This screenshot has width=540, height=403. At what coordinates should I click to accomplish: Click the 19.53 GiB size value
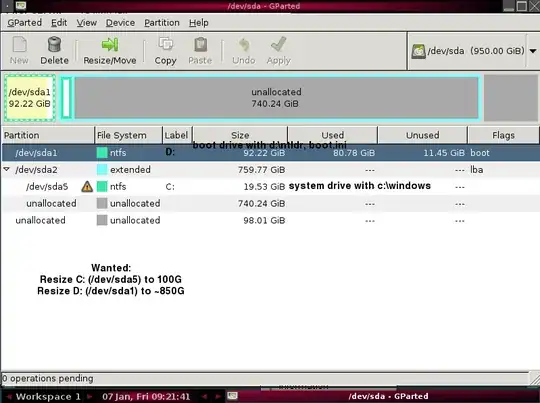pyautogui.click(x=264, y=187)
